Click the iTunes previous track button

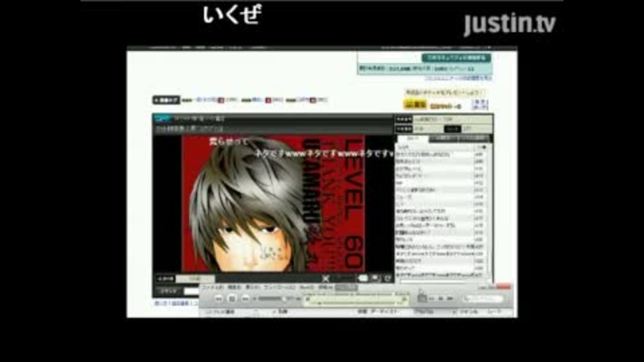218,299
